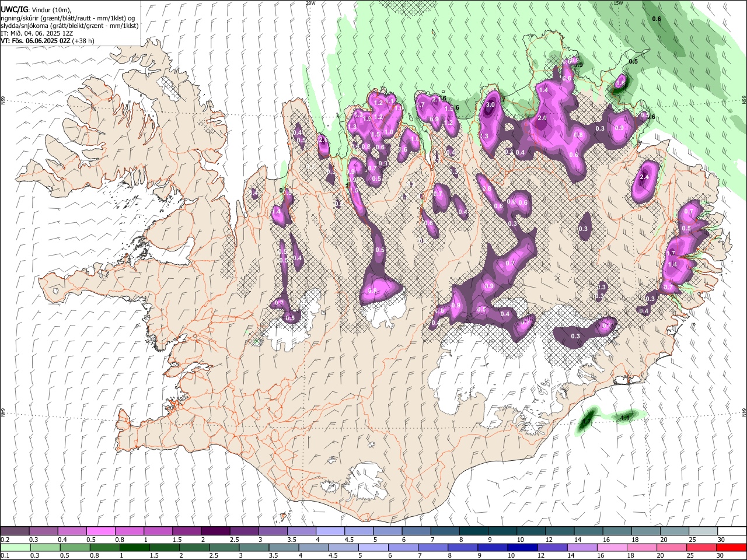
Task: Select the purple swatch labeled 12 in the bottom legend row
Action: tap(552, 547)
